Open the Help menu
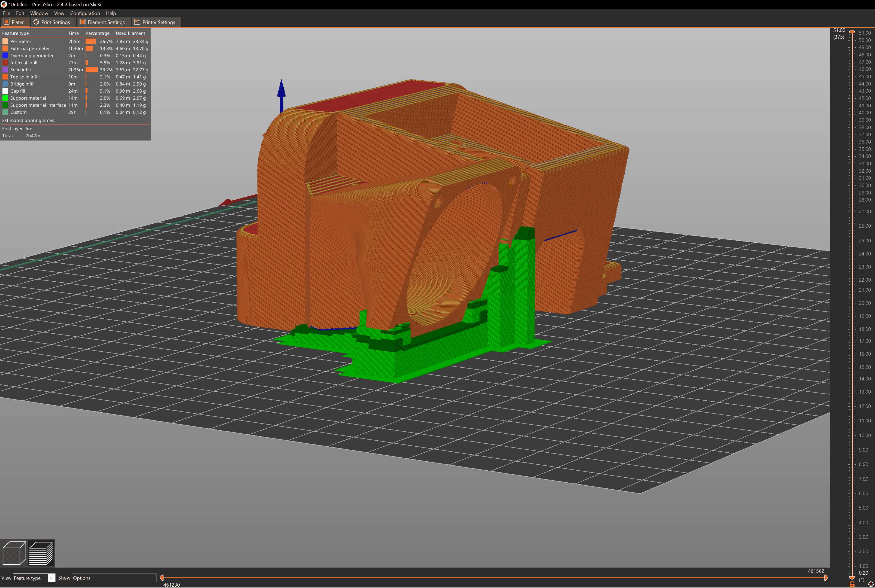The width and height of the screenshot is (875, 588). coord(111,13)
